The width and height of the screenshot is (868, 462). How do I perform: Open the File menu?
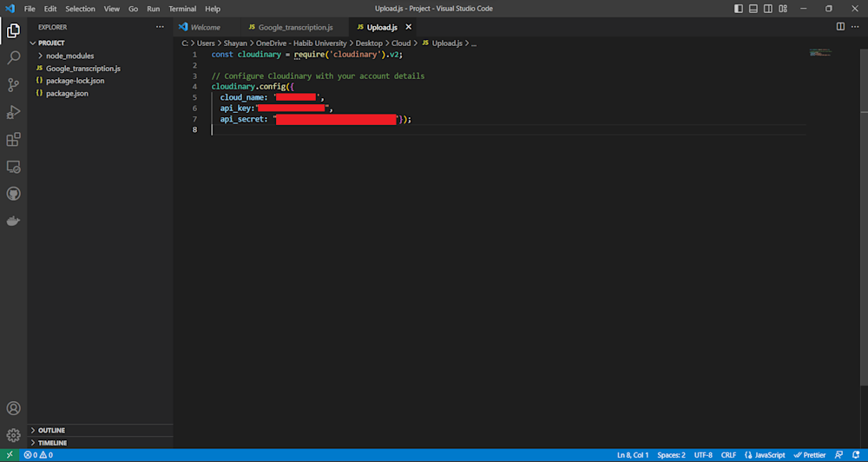[x=30, y=9]
